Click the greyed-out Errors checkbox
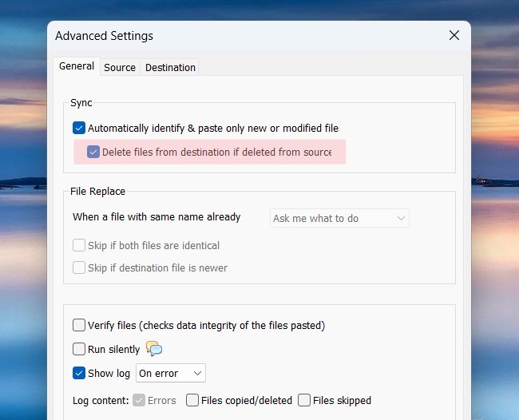 click(x=139, y=401)
